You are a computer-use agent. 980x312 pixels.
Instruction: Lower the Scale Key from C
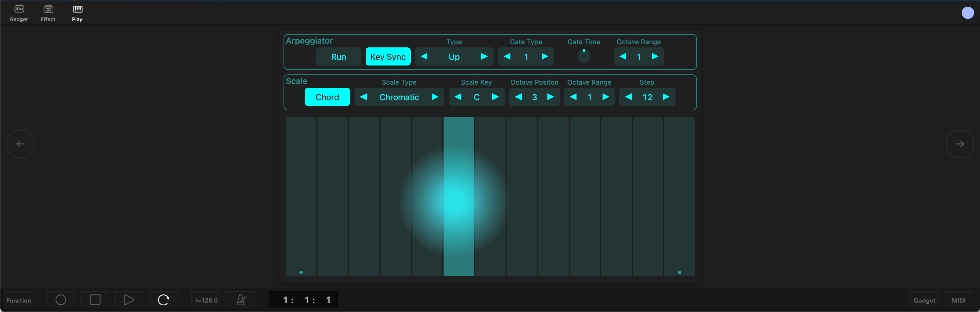click(458, 97)
